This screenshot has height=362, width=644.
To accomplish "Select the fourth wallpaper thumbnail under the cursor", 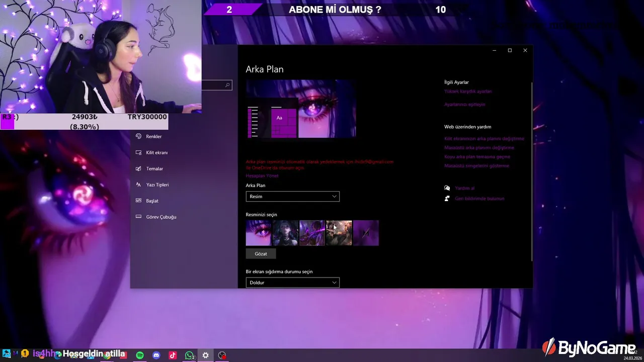I will point(339,233).
